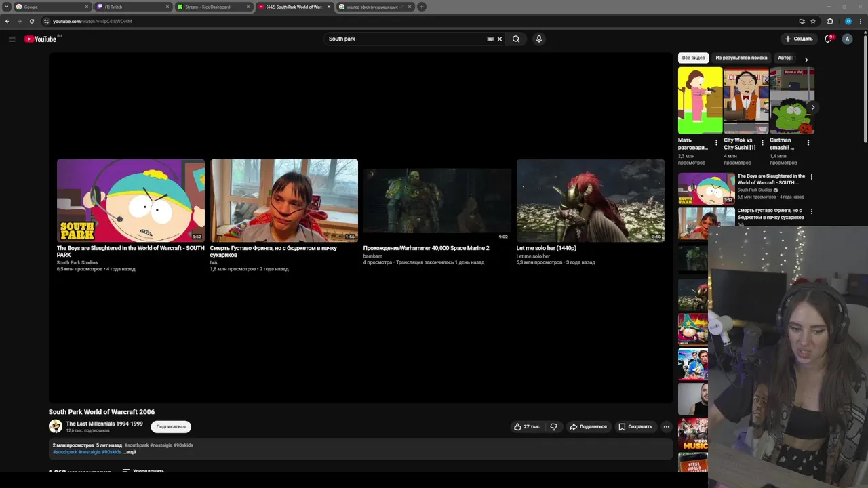This screenshot has height=488, width=868.
Task: Click the YouTube search text field
Action: (406, 39)
